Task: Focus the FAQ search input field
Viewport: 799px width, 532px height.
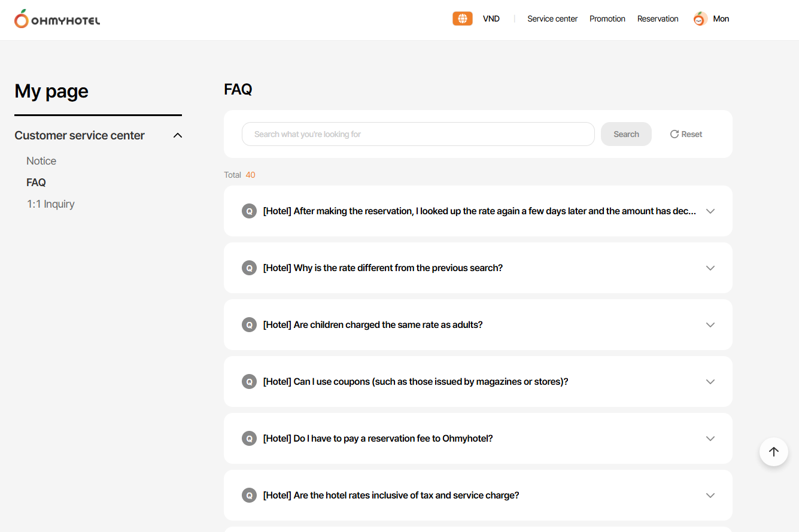Action: 418,134
